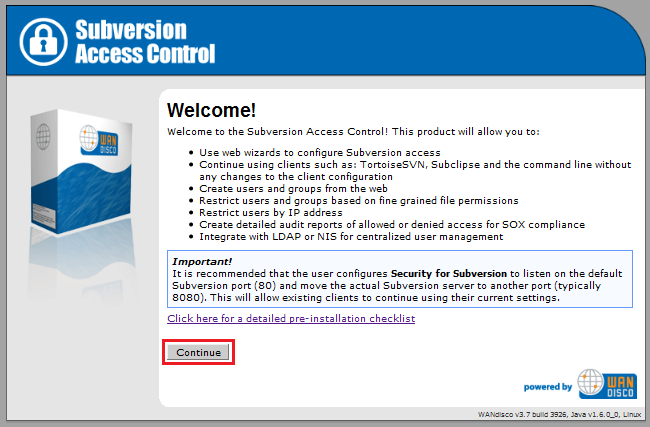Click the "Restrict users by IP address" bullet

point(271,213)
